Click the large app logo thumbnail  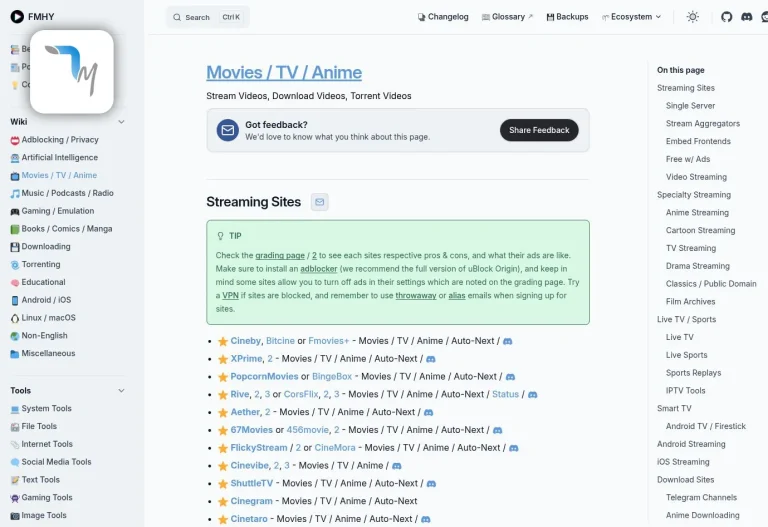click(72, 72)
